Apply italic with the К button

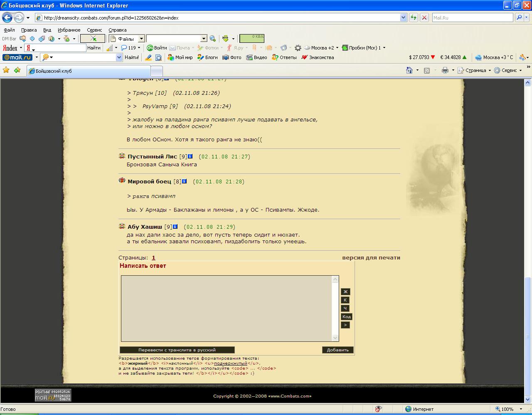(345, 300)
